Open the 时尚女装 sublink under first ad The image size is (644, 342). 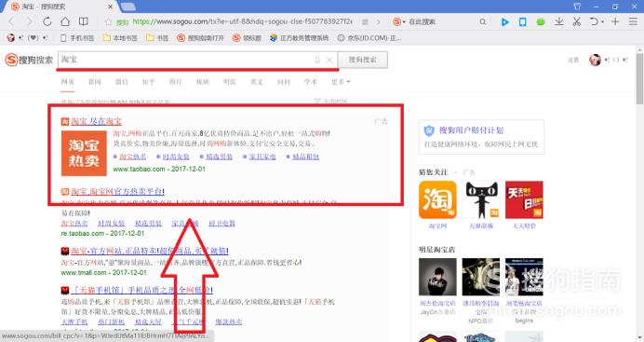(176, 157)
